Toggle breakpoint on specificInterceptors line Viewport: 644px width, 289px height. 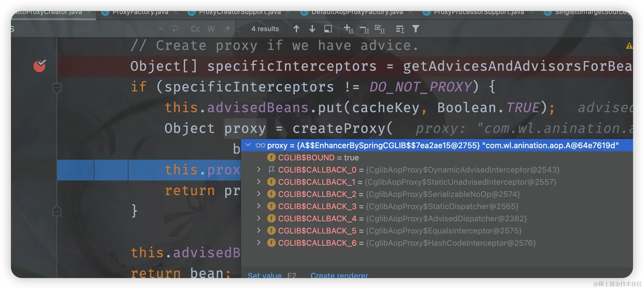pyautogui.click(x=40, y=66)
